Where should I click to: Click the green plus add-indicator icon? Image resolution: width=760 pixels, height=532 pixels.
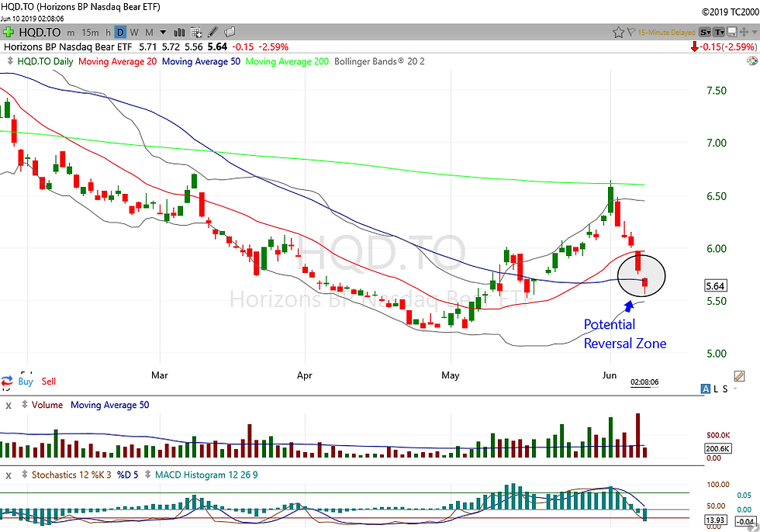[x=9, y=33]
